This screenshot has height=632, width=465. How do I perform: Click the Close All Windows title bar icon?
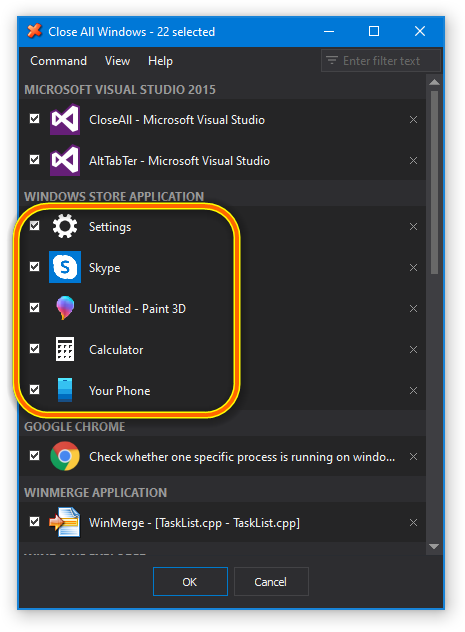point(35,31)
